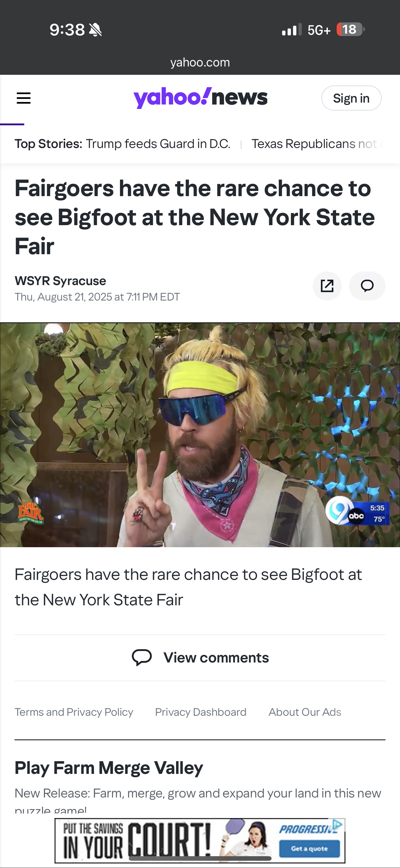Open the hamburger menu
This screenshot has width=400, height=868.
click(x=24, y=98)
